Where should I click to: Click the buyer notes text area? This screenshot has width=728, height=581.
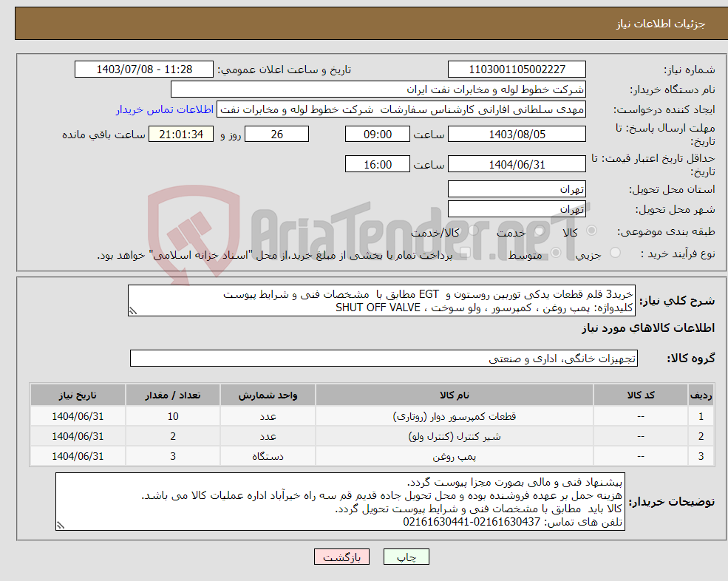pos(340,502)
